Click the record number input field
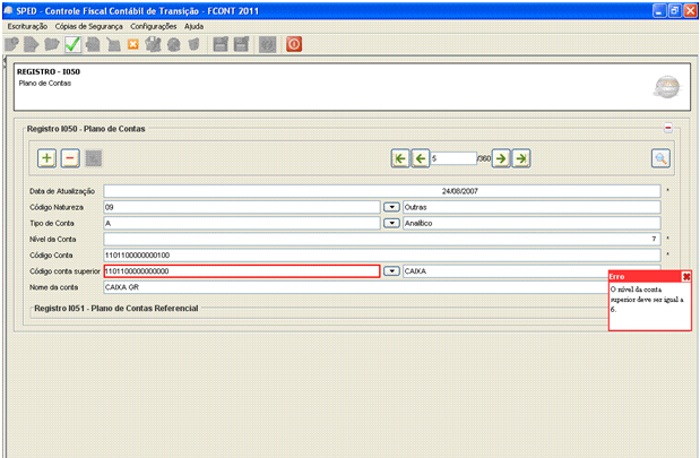 click(x=453, y=158)
